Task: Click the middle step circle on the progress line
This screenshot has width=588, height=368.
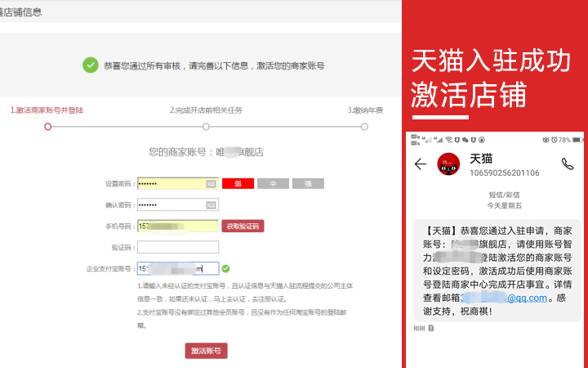Action: 206,127
